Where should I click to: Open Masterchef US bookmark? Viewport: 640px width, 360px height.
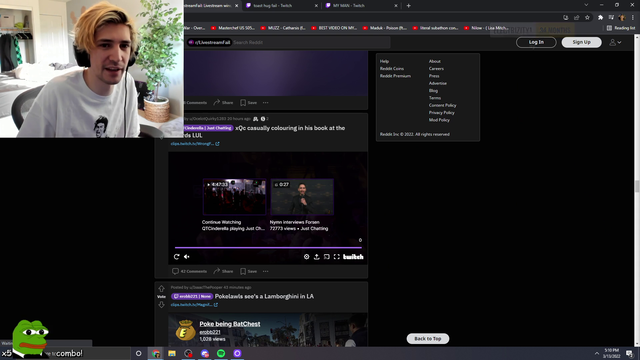233,28
